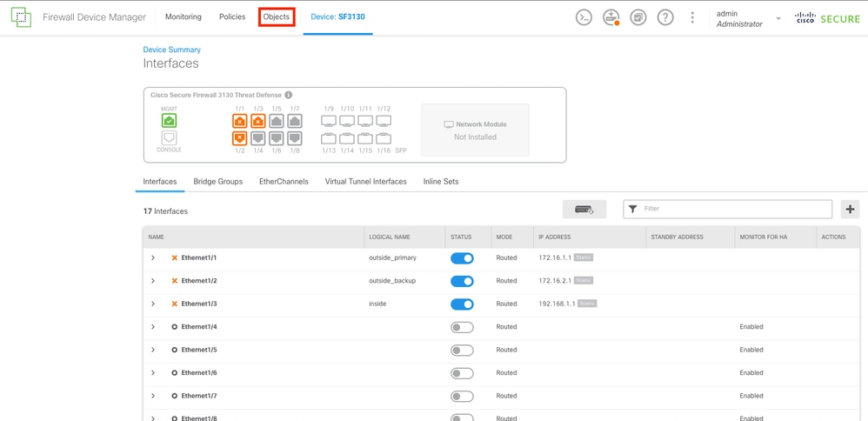Enable the Ethernet1/7 status toggle
868x421 pixels.
point(462,396)
